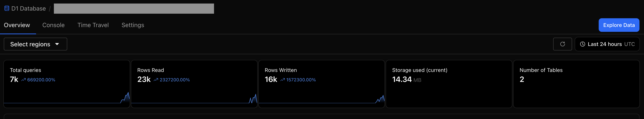Click the D1 Database icon
This screenshot has width=644, height=119.
click(x=7, y=8)
